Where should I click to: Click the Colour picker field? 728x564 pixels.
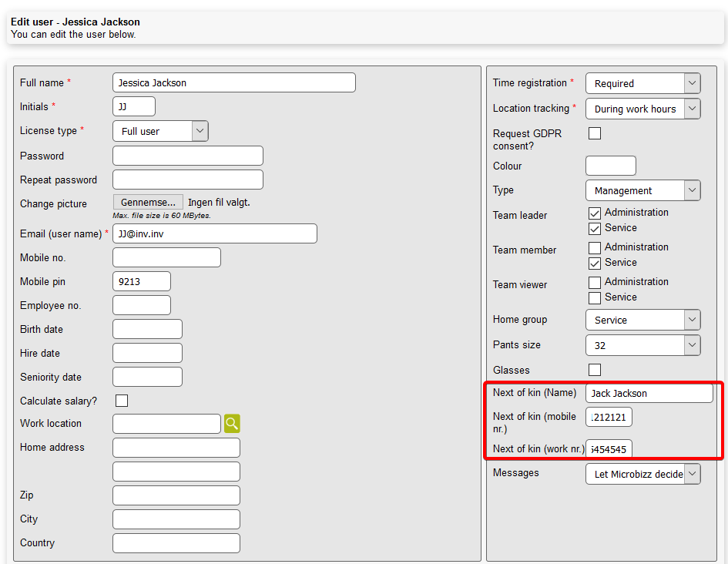coord(610,166)
